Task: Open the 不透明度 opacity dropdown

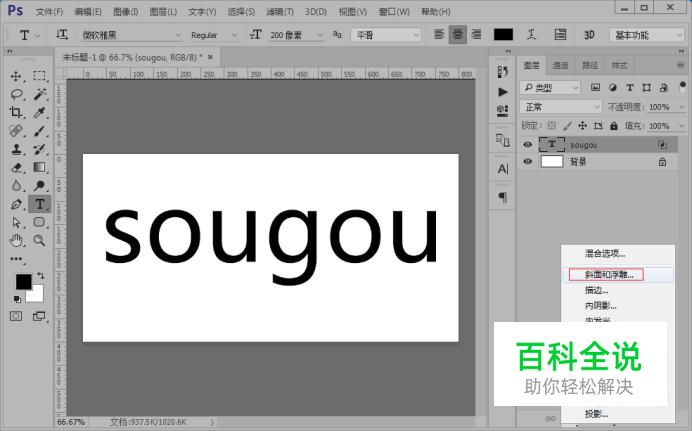Action: click(x=682, y=107)
